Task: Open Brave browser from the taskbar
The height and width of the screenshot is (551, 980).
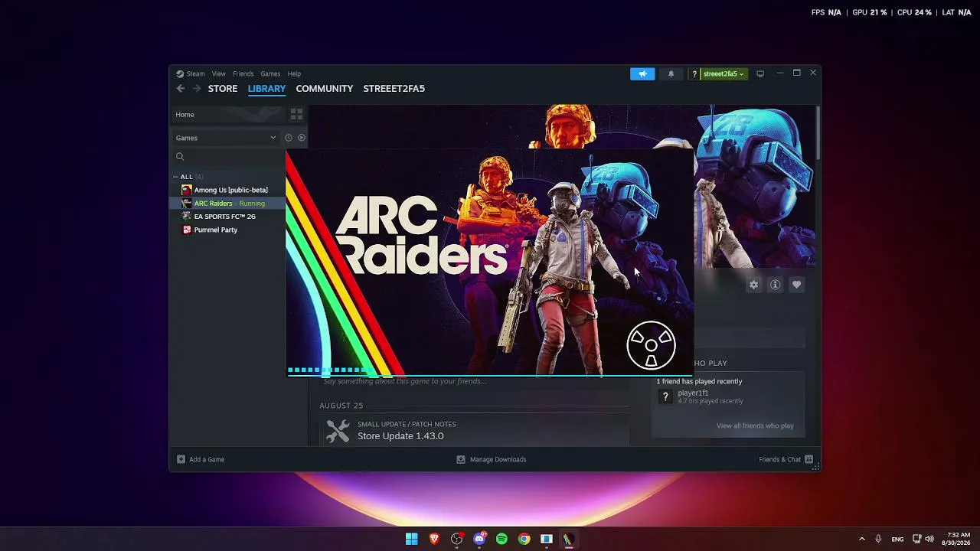Action: [434, 539]
